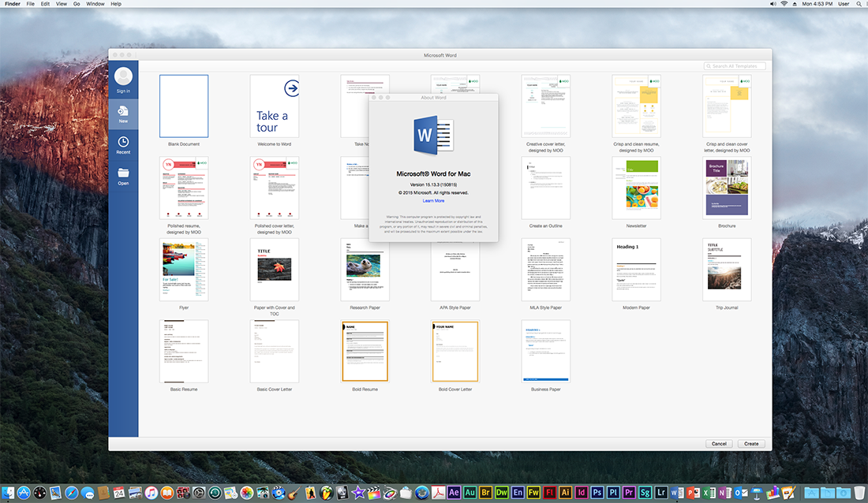Click the volume icon in menu bar
The image size is (868, 503).
coord(773,4)
